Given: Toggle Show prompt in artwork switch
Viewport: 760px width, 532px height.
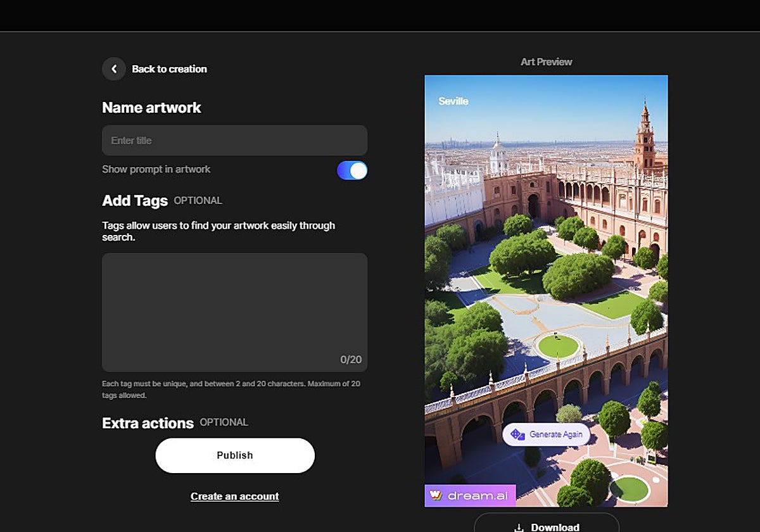Looking at the screenshot, I should (x=352, y=170).
